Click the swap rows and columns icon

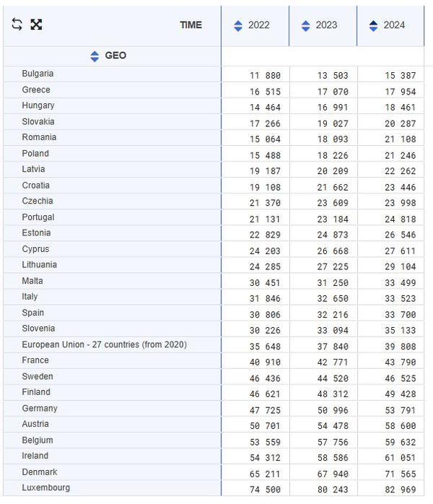tap(17, 25)
